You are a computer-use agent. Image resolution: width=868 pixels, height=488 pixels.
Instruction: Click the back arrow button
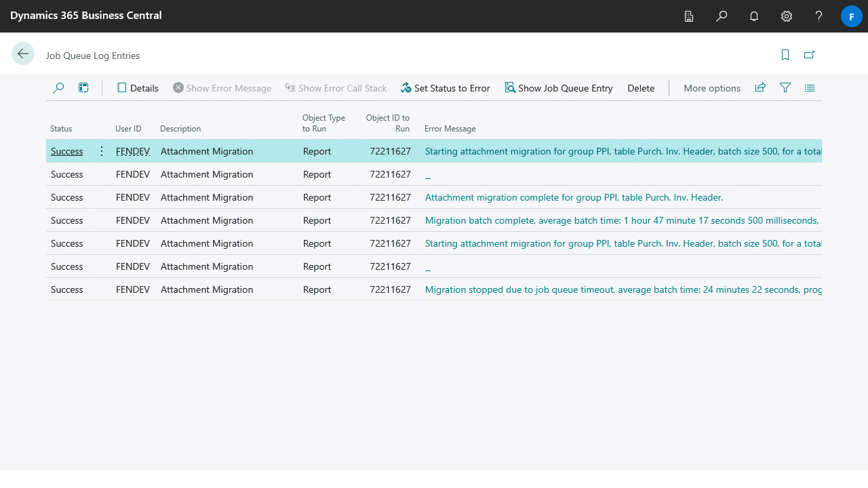[x=23, y=54]
